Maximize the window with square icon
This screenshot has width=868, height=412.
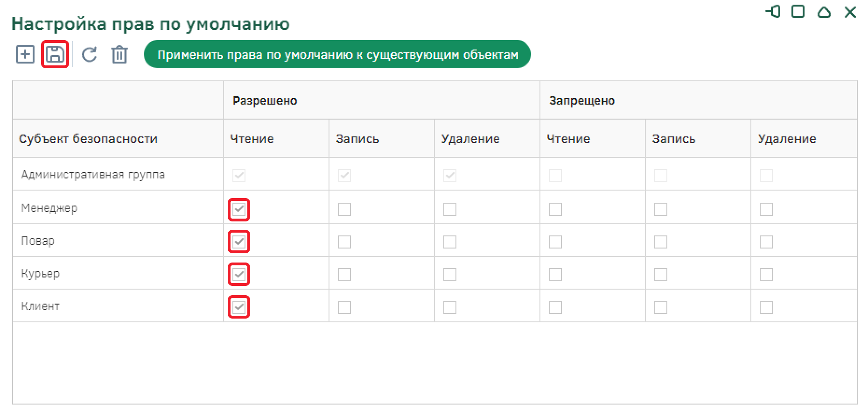pyautogui.click(x=798, y=12)
